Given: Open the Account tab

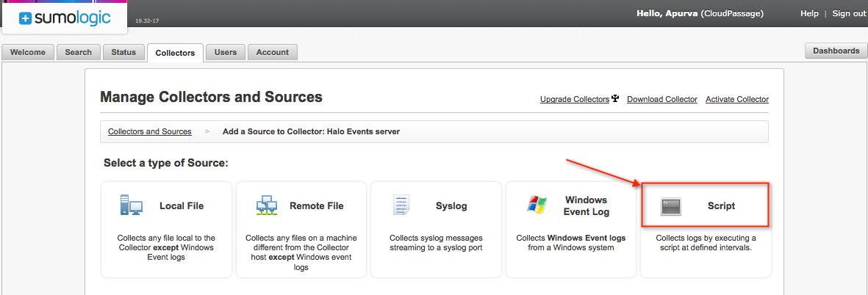Looking at the screenshot, I should (x=273, y=52).
